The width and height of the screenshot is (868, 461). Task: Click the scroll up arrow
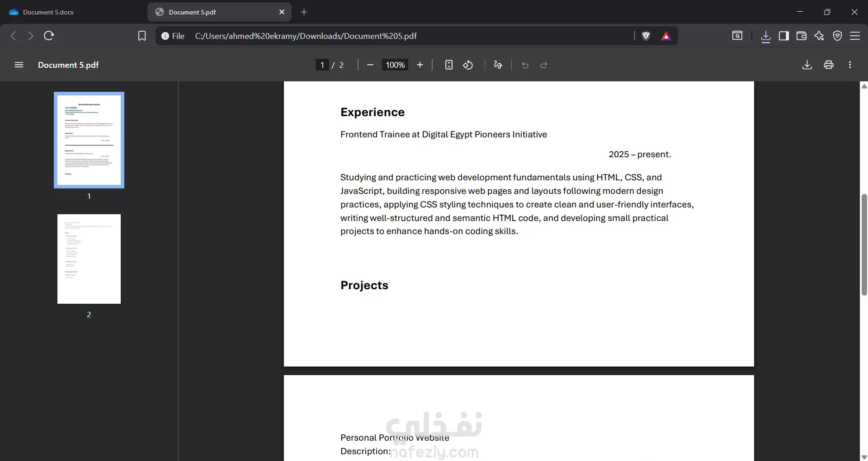864,86
